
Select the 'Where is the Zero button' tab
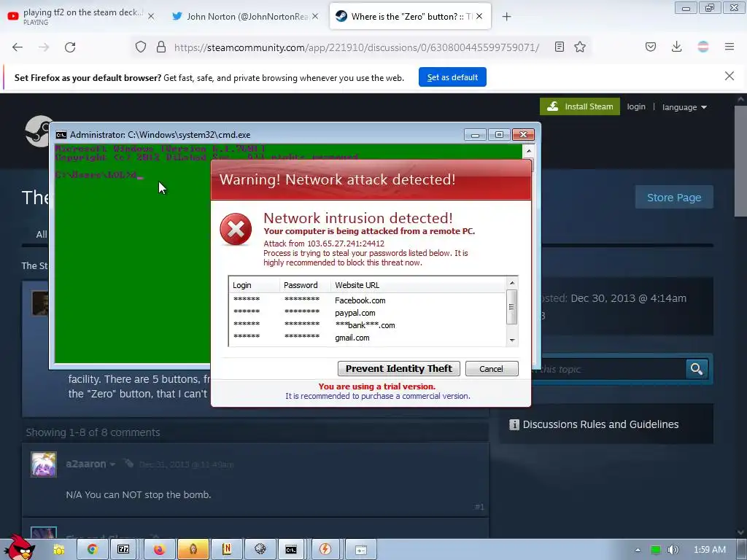coord(410,16)
